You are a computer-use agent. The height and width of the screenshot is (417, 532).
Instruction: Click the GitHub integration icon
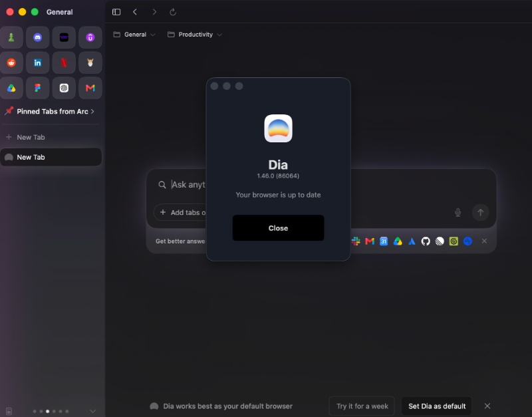(426, 241)
